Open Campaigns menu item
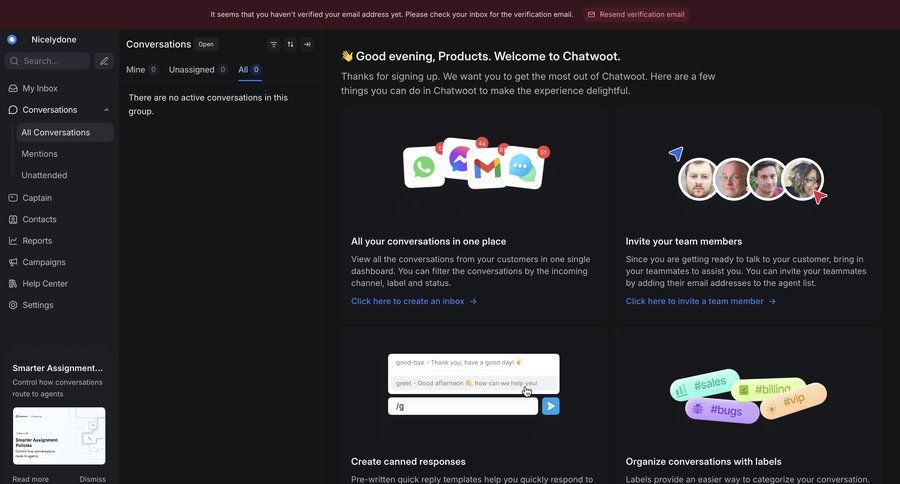Viewport: 900px width, 484px height. coord(59,262)
